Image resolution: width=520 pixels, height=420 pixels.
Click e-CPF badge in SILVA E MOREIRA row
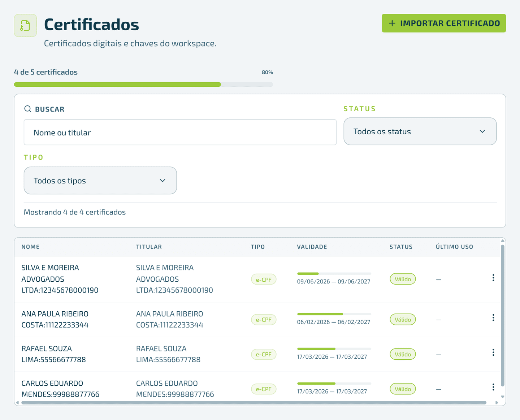tap(264, 280)
